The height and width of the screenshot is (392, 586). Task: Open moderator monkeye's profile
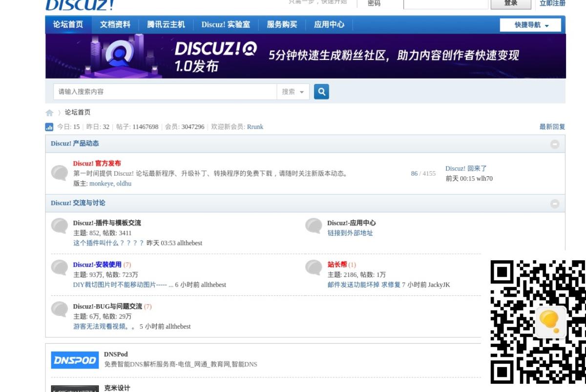pyautogui.click(x=101, y=184)
